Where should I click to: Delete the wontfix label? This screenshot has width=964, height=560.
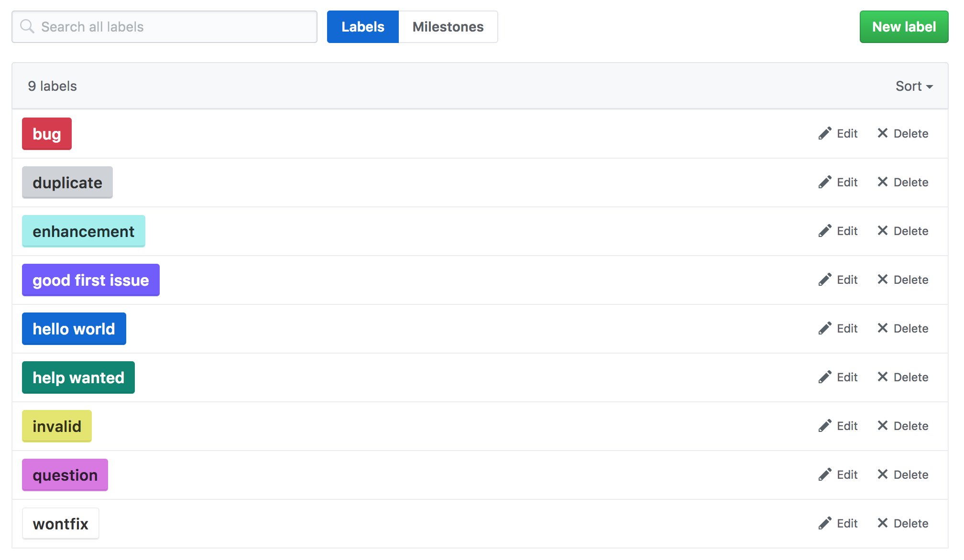tap(902, 523)
